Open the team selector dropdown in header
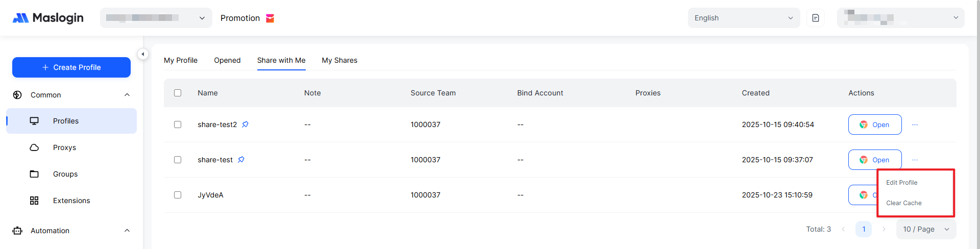Screen dimensions: 980x249 156,18
